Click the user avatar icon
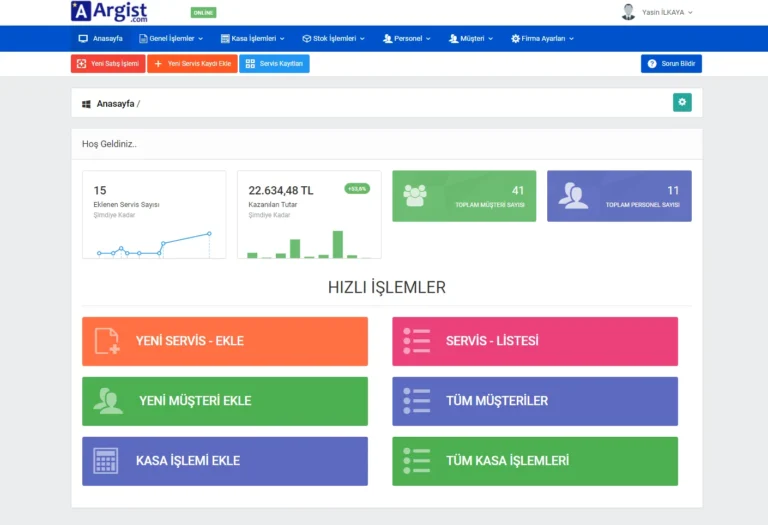The height and width of the screenshot is (525, 768). point(628,12)
